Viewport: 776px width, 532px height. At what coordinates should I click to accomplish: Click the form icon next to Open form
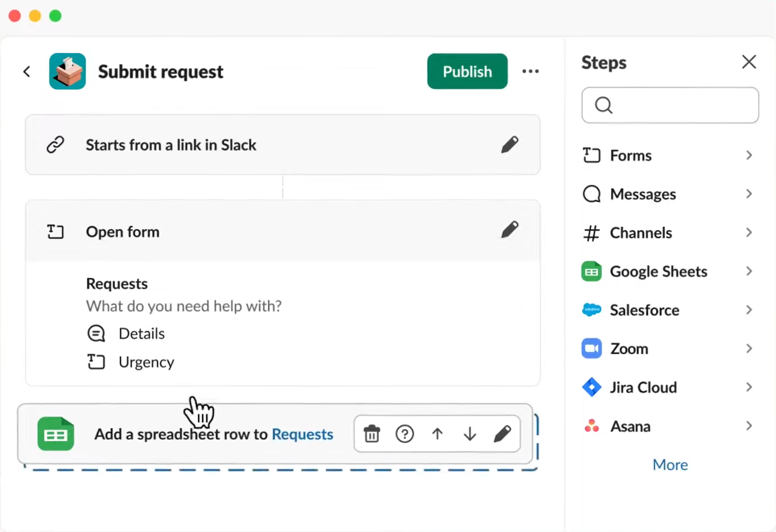pos(55,232)
